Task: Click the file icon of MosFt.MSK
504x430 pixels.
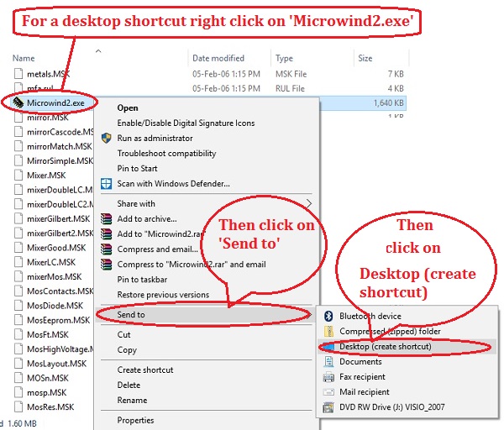Action: pyautogui.click(x=18, y=334)
